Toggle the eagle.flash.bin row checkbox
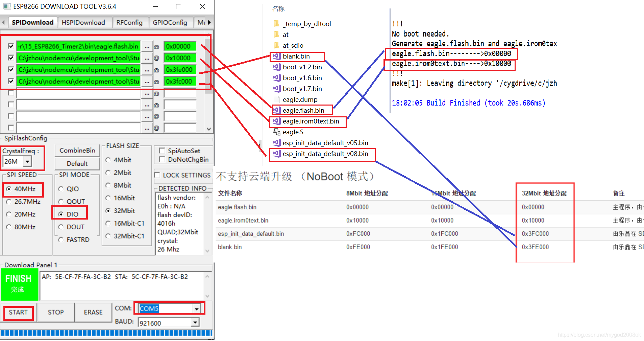The height and width of the screenshot is (341, 644). (x=11, y=46)
